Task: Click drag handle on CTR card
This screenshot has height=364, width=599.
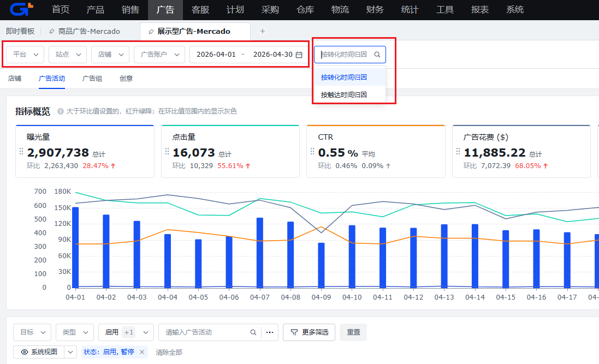Action: point(312,152)
